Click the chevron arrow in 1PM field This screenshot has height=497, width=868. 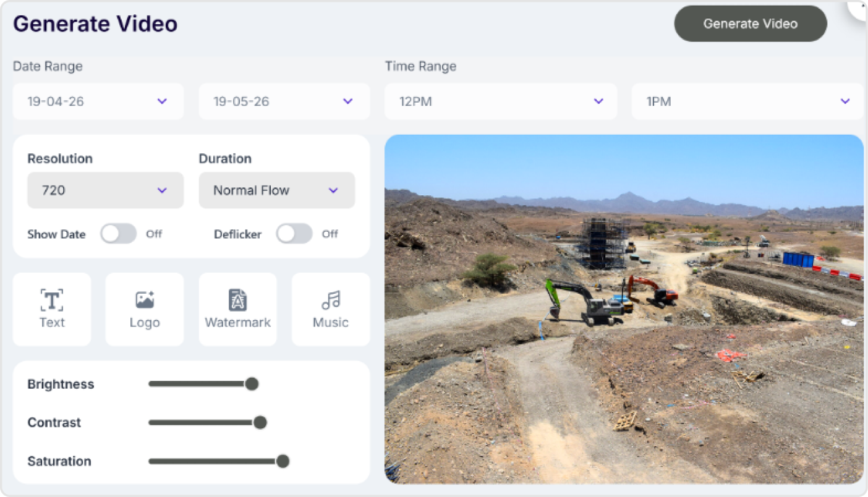point(845,101)
